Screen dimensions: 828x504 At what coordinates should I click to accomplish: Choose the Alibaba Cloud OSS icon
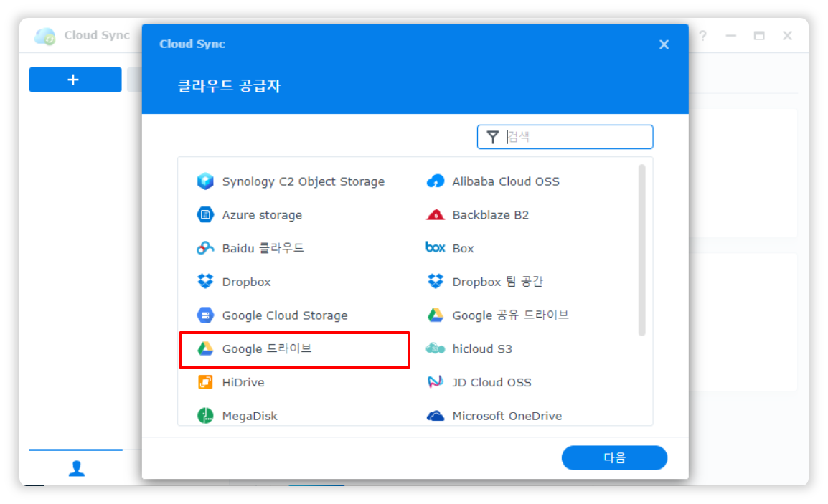tap(435, 181)
